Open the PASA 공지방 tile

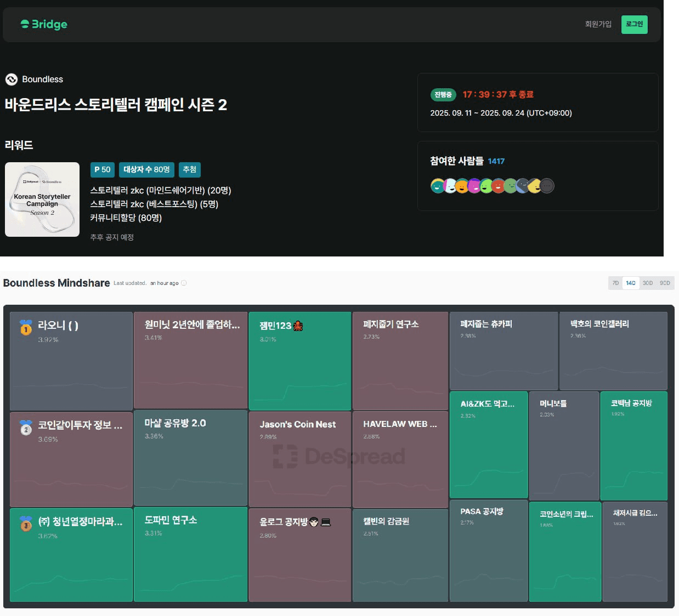click(x=489, y=551)
